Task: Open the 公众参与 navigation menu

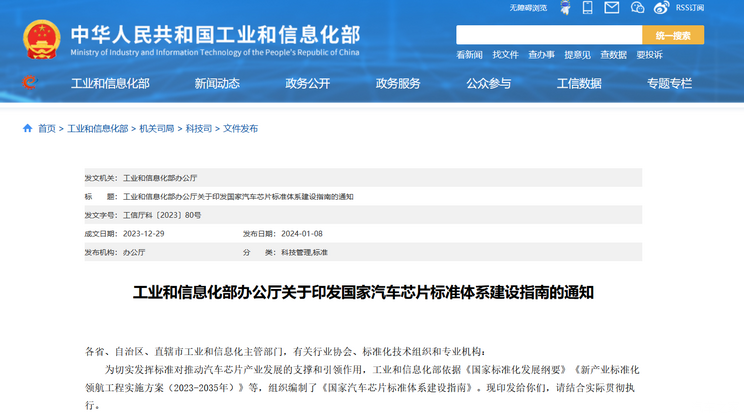Action: pyautogui.click(x=489, y=84)
